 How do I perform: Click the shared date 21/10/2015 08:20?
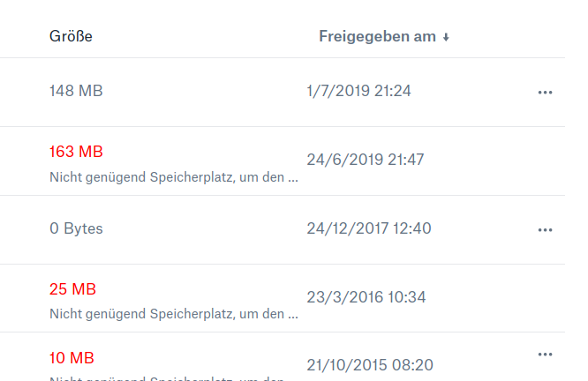point(369,364)
